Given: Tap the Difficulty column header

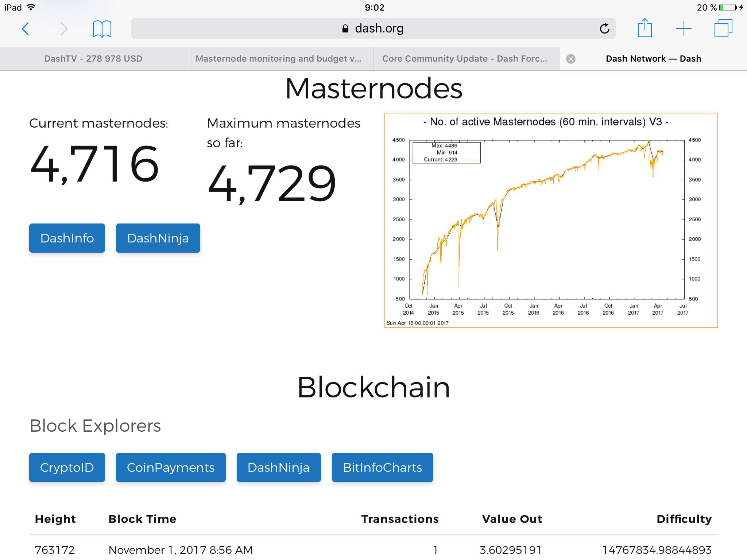Looking at the screenshot, I should (x=684, y=519).
